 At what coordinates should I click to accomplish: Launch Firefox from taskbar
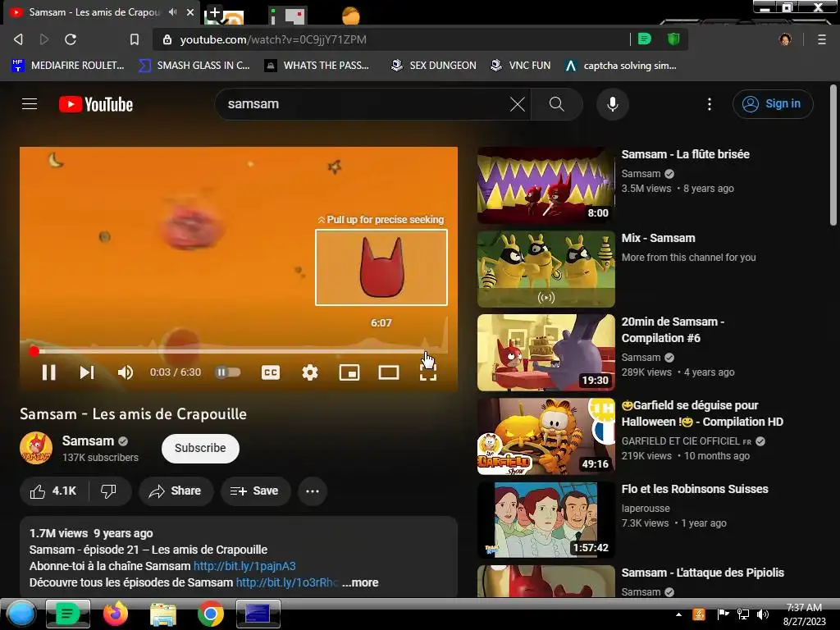pyautogui.click(x=116, y=614)
